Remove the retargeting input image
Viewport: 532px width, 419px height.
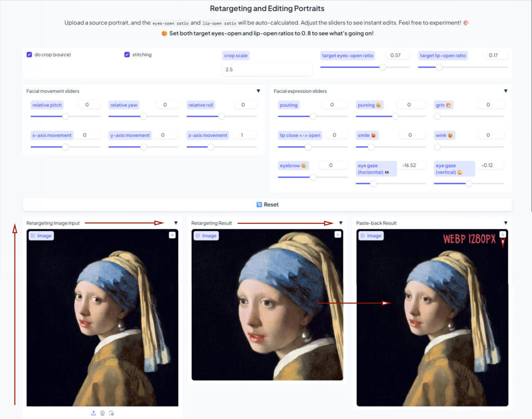coord(172,235)
